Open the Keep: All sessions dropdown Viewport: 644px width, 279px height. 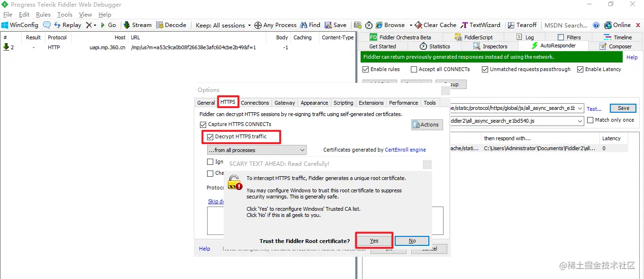pyautogui.click(x=224, y=25)
